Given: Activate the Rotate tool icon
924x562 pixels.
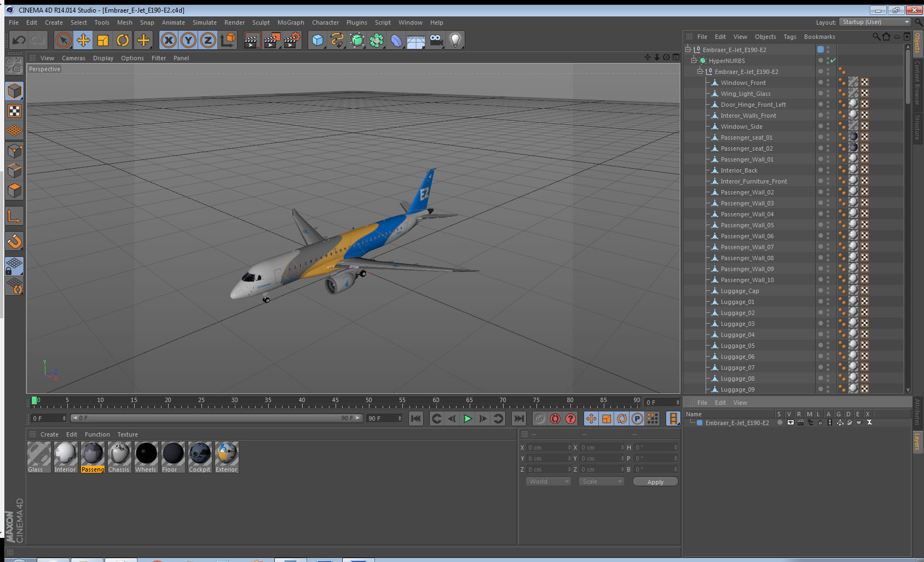Looking at the screenshot, I should pos(123,40).
